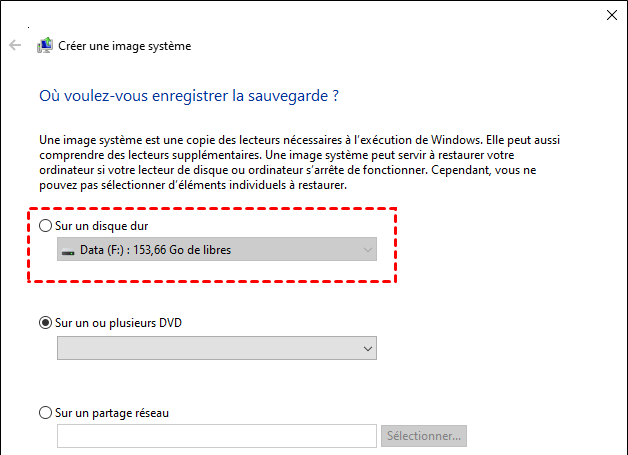628x455 pixels.
Task: Close the Créer une image système window
Action: pos(611,14)
